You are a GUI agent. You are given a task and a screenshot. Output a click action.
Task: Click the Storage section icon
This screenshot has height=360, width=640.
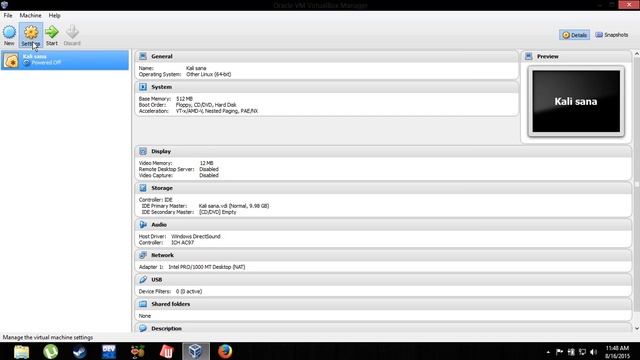(x=143, y=188)
